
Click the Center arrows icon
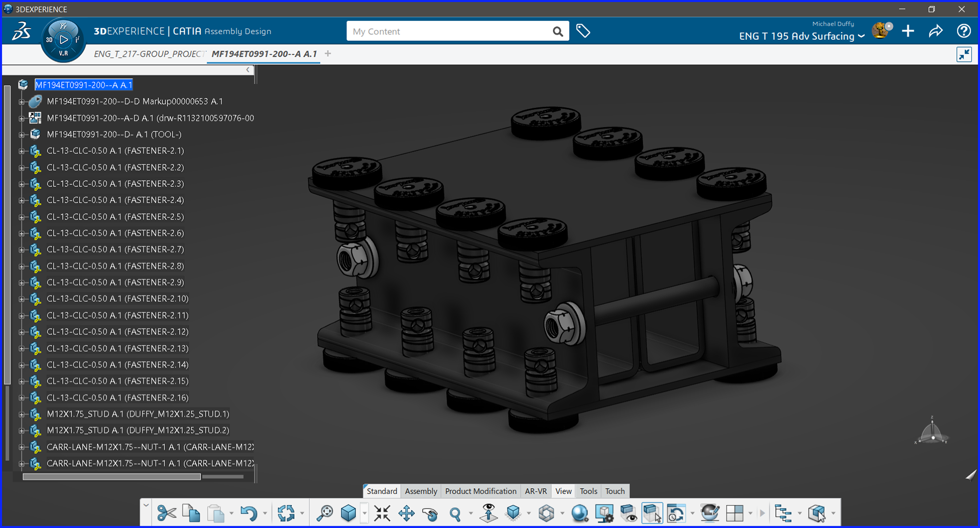click(382, 513)
